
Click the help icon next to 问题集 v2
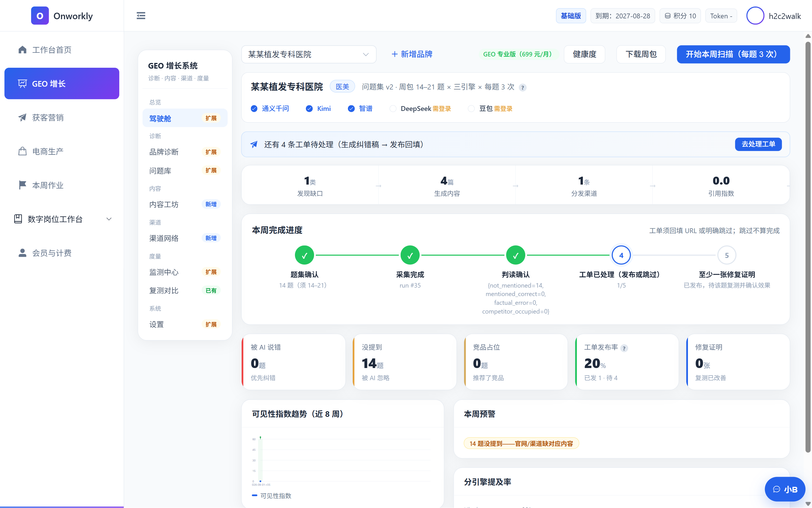tap(522, 88)
